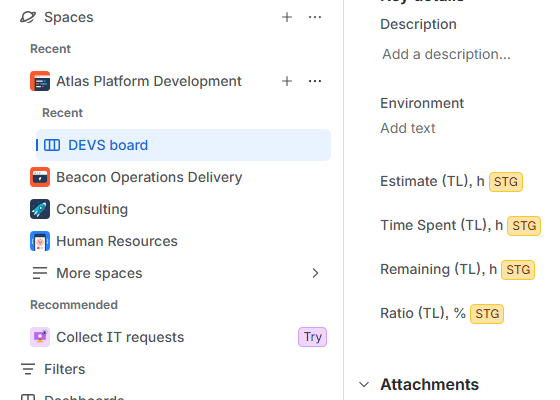Click the Add a description field
The image size is (560, 400).
point(446,54)
